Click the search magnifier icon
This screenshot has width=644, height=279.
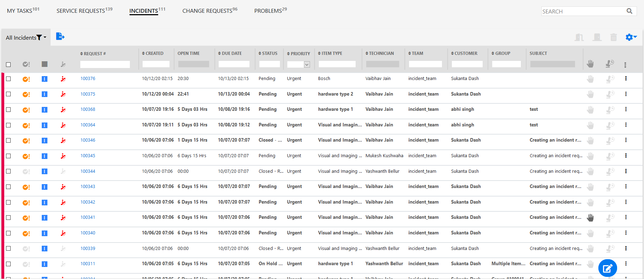click(x=629, y=11)
